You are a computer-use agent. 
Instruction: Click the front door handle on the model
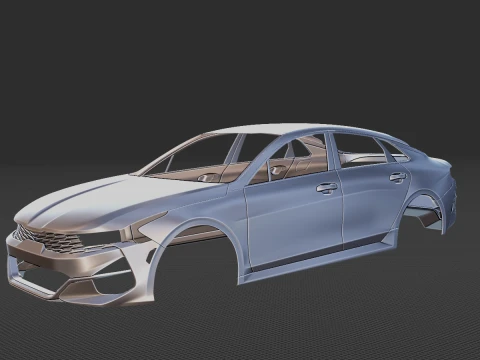(x=327, y=188)
